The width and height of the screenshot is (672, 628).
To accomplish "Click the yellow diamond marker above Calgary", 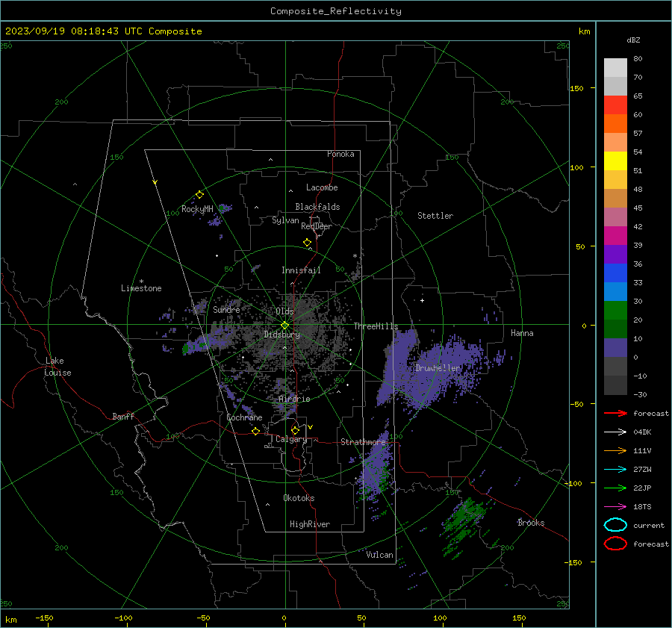I will coord(295,430).
